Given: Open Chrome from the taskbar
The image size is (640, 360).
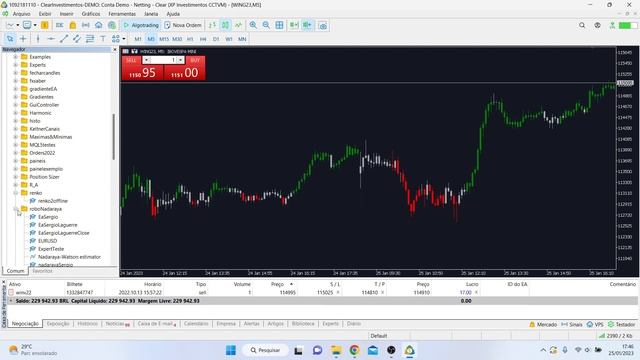Looking at the screenshot, I should click(354, 350).
